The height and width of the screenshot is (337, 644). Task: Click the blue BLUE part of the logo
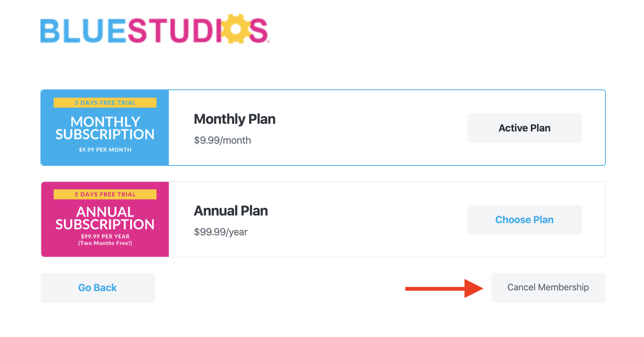(x=83, y=31)
